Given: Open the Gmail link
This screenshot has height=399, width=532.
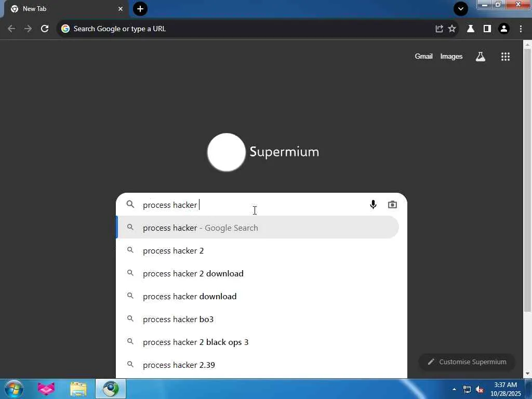Looking at the screenshot, I should tap(423, 56).
